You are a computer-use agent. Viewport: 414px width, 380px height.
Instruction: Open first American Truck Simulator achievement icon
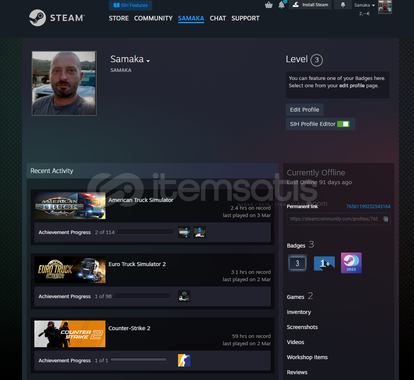tap(184, 232)
